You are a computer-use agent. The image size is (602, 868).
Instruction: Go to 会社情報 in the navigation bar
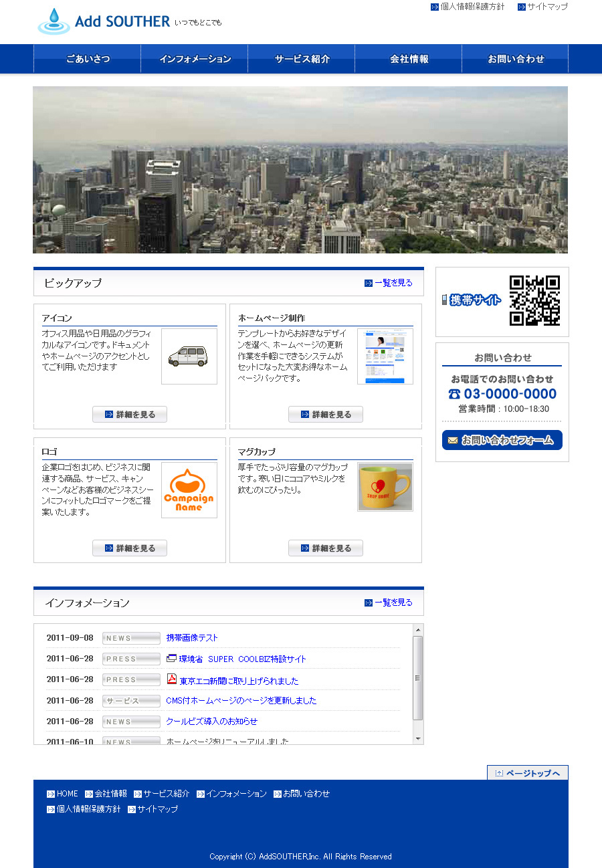409,59
